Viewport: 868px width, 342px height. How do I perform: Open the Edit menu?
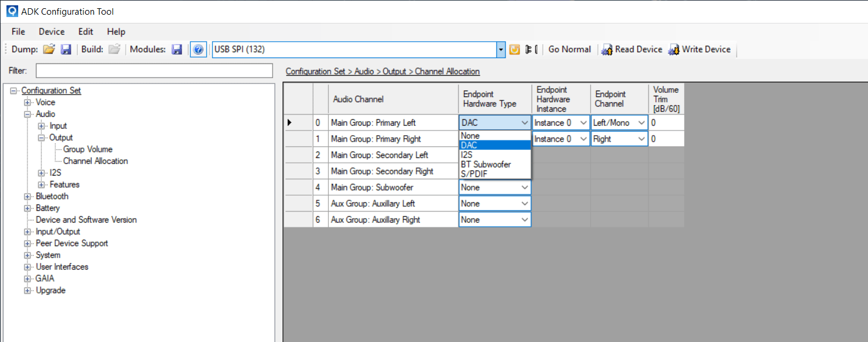[x=86, y=32]
